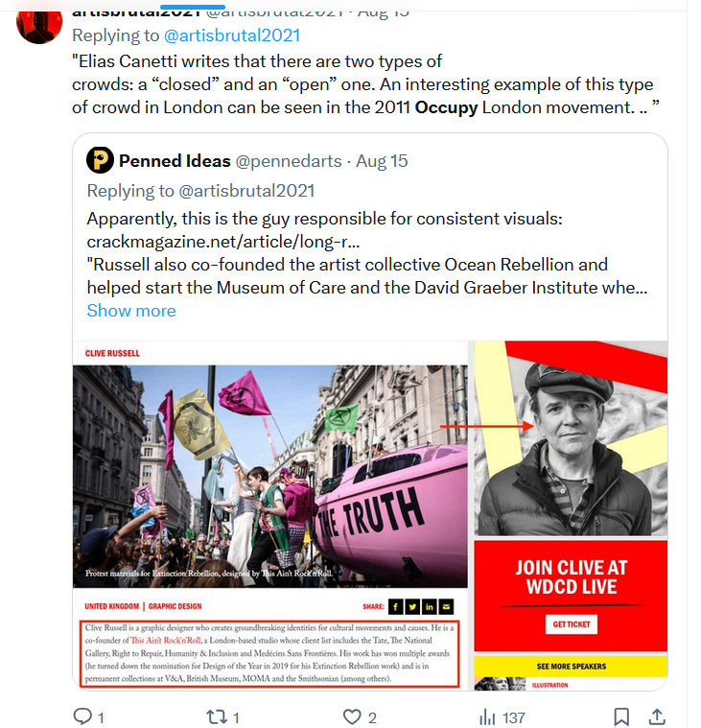The height and width of the screenshot is (728, 701).
Task: Click the Facebook share icon in article
Action: [395, 606]
